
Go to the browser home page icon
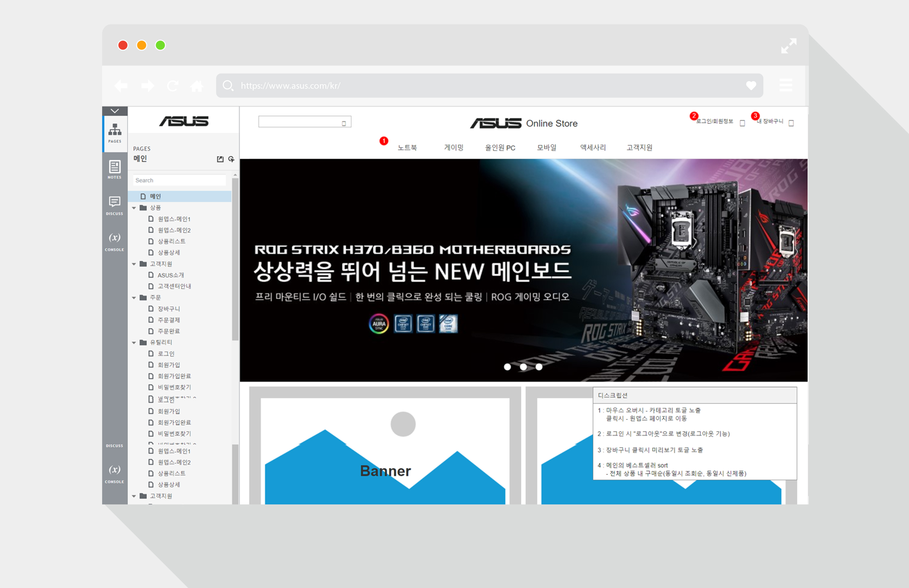(197, 86)
